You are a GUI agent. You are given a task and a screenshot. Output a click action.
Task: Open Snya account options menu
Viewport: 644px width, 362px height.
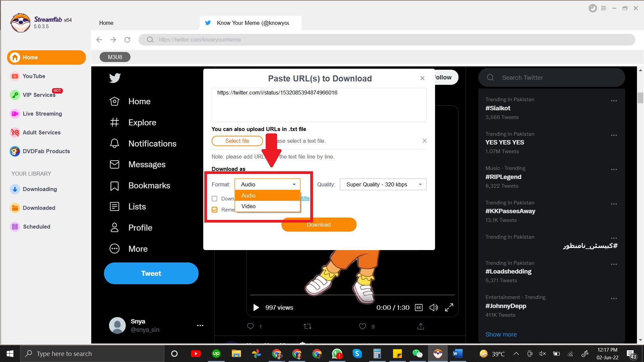coord(200,325)
